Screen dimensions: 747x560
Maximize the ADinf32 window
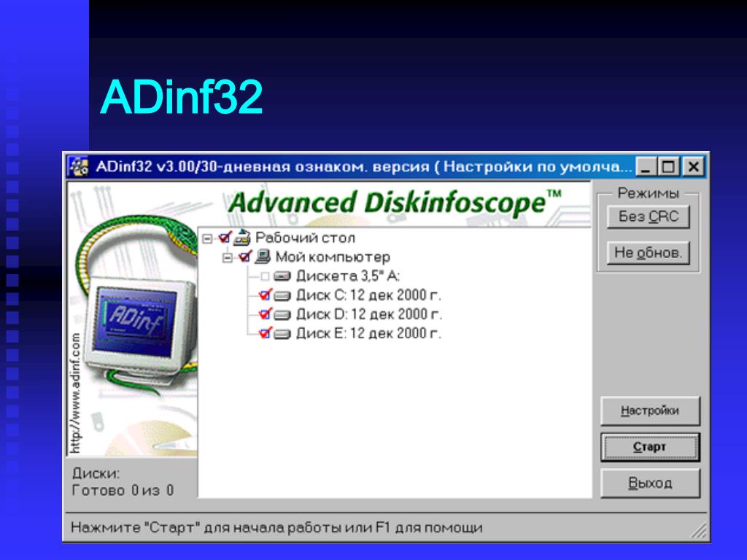(668, 167)
